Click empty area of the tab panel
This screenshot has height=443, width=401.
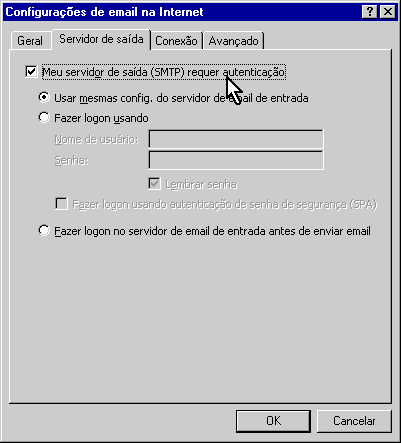200,317
